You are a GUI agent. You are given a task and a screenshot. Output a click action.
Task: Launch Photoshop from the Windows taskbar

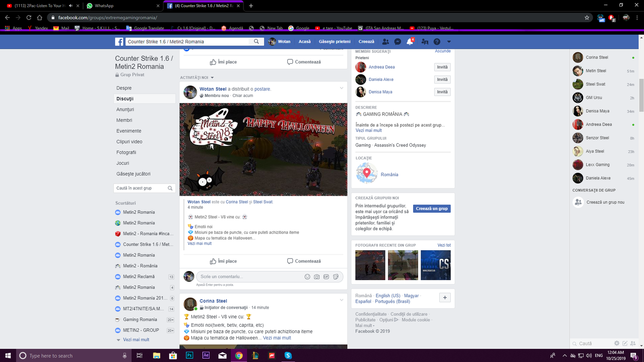189,355
